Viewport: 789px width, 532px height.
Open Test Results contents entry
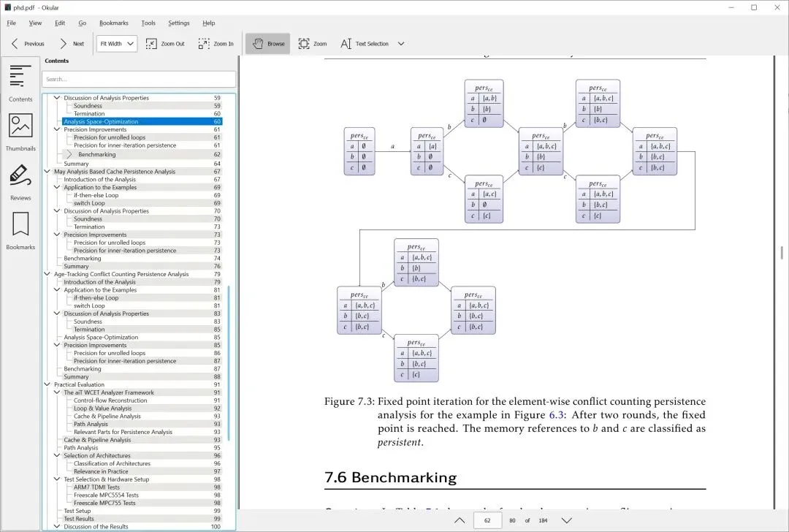click(142, 519)
